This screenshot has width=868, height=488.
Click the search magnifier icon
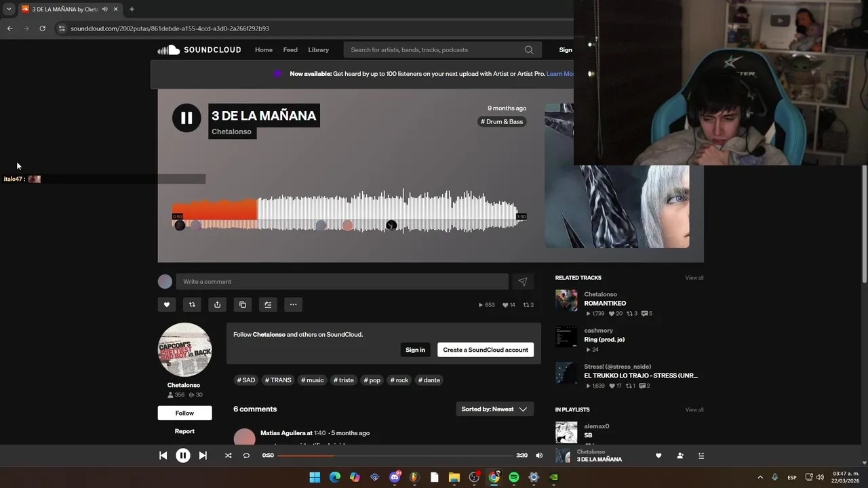coord(529,49)
